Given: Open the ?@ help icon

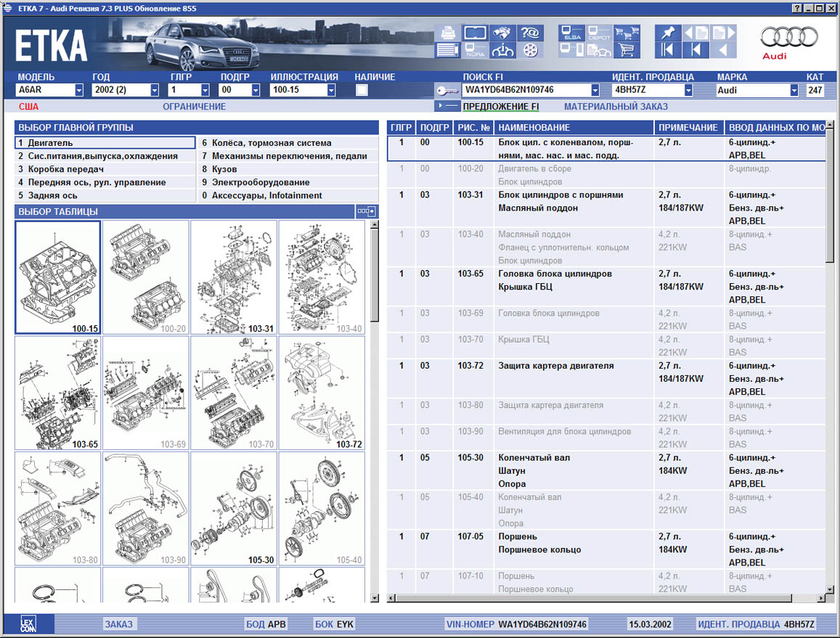Looking at the screenshot, I should (530, 33).
